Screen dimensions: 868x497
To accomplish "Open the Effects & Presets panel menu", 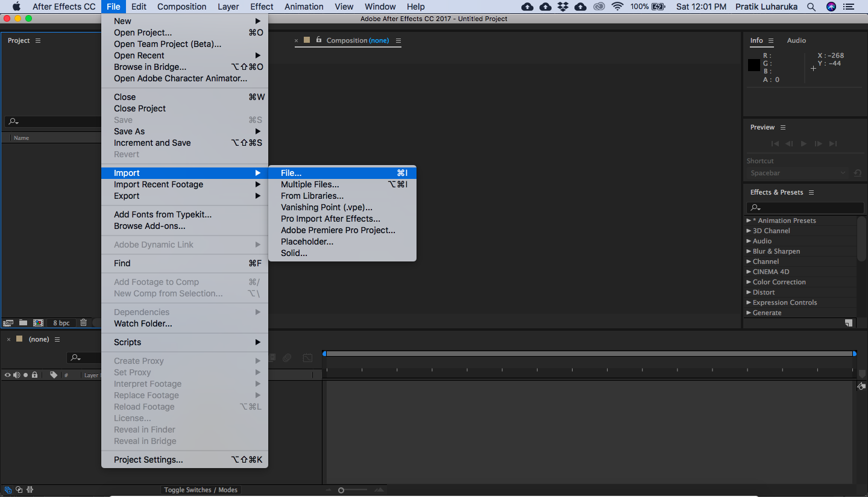I will (811, 192).
